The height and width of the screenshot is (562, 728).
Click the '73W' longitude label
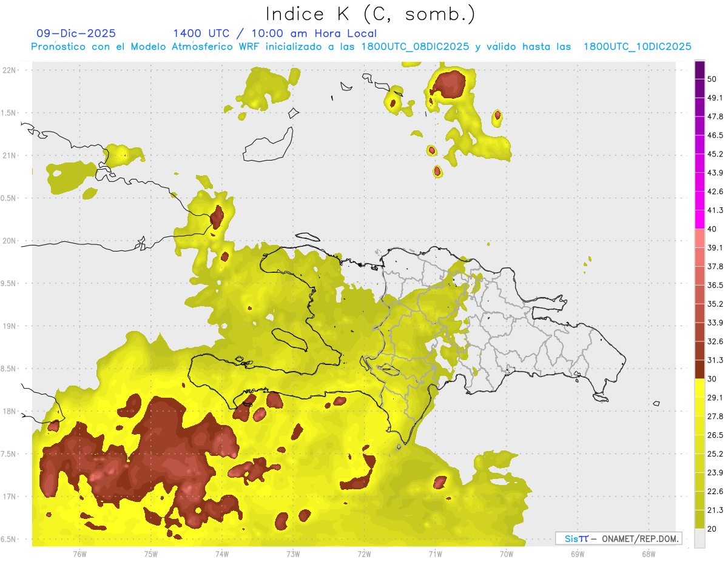click(293, 554)
